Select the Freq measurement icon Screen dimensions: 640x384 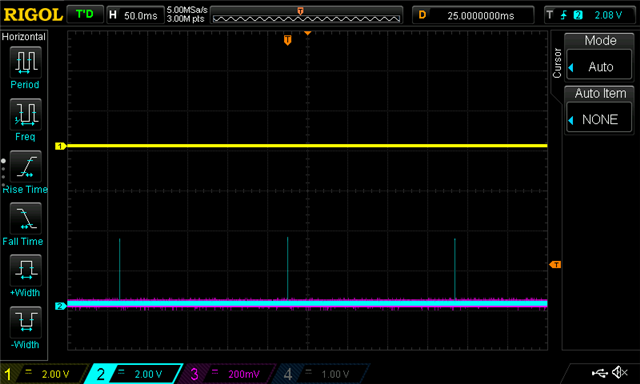25,114
